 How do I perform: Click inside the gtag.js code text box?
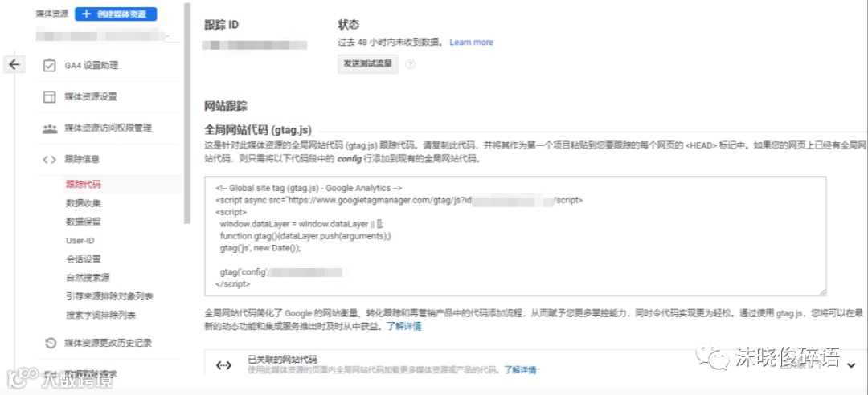pos(515,236)
